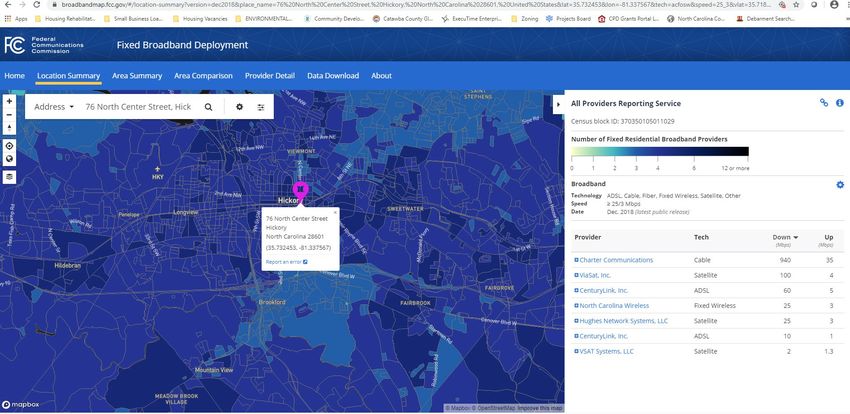The height and width of the screenshot is (414, 850).
Task: Open Charter Communications provider link
Action: (616, 260)
